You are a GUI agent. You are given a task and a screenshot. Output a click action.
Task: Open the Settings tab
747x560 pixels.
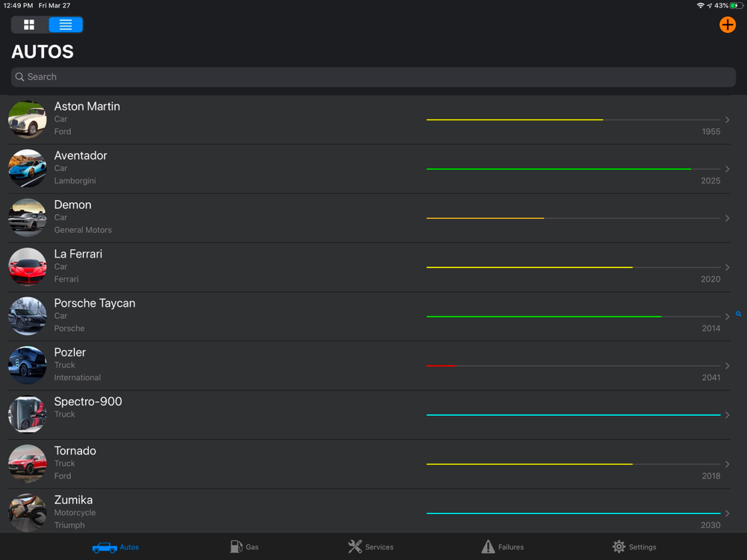(634, 547)
